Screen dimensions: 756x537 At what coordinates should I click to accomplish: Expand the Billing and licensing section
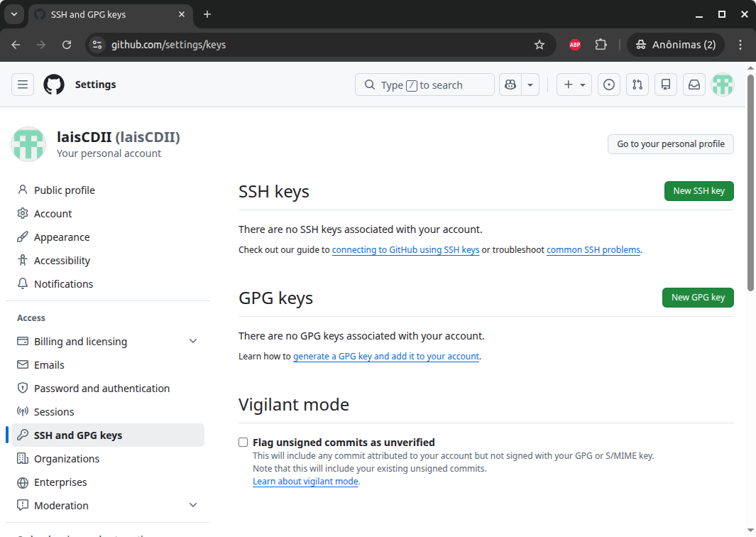(x=193, y=342)
